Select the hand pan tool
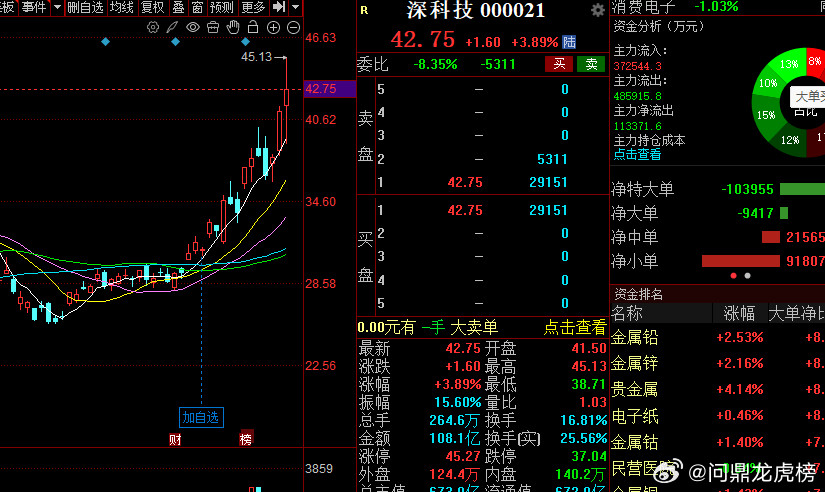 click(233, 27)
